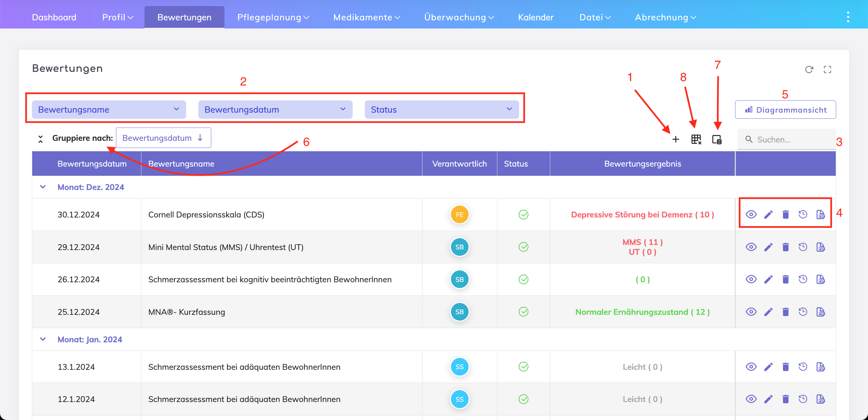Click status checkmark of 25.12.2024 row
The height and width of the screenshot is (420, 868).
[x=524, y=312]
